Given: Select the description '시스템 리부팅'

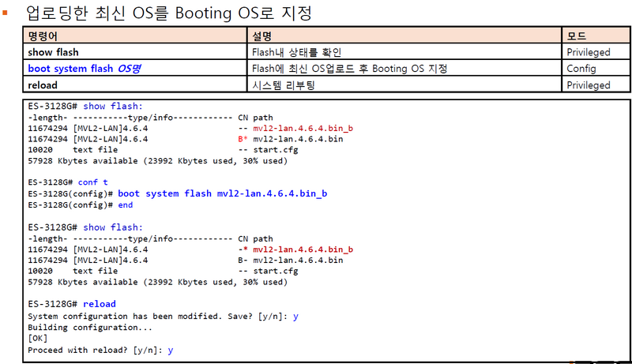Looking at the screenshot, I should click(284, 85).
